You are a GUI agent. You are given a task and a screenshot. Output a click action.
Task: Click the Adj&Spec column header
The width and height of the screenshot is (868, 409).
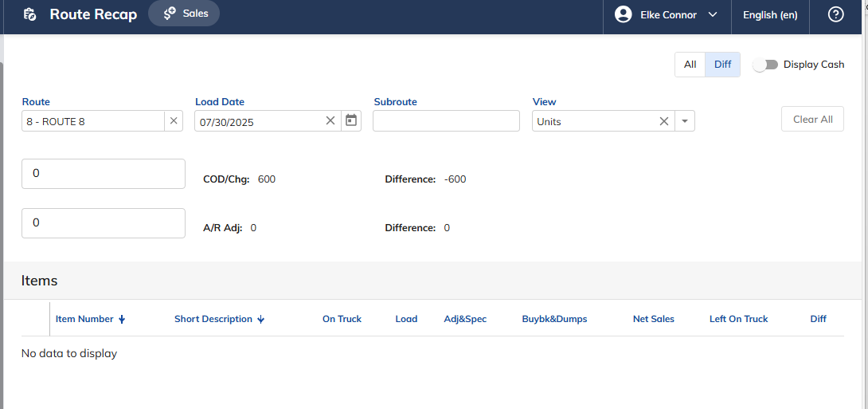point(465,319)
